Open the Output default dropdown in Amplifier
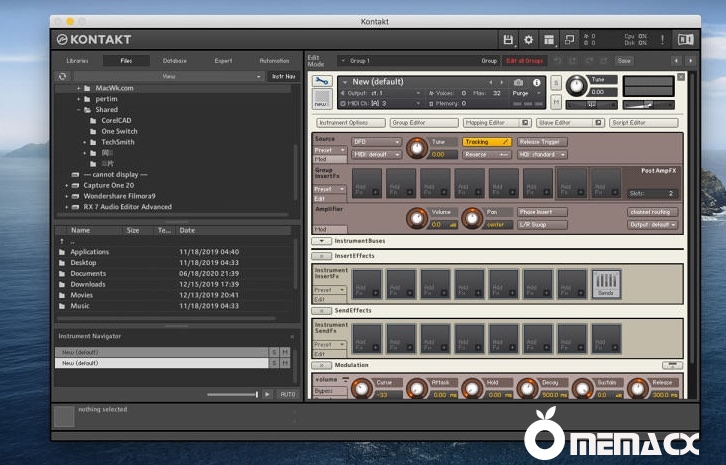Viewport: 726px width, 465px height. point(653,225)
